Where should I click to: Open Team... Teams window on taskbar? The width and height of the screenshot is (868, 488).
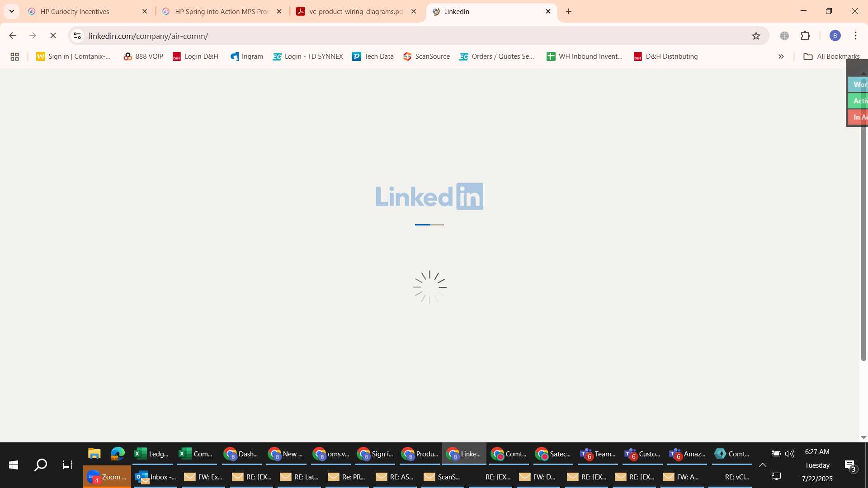click(x=598, y=454)
